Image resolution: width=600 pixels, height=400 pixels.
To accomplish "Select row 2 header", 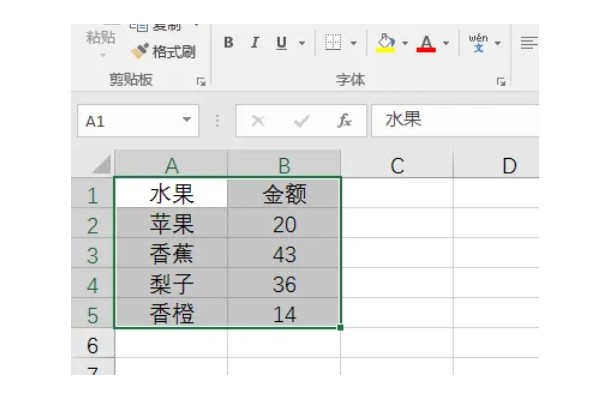I will point(93,223).
